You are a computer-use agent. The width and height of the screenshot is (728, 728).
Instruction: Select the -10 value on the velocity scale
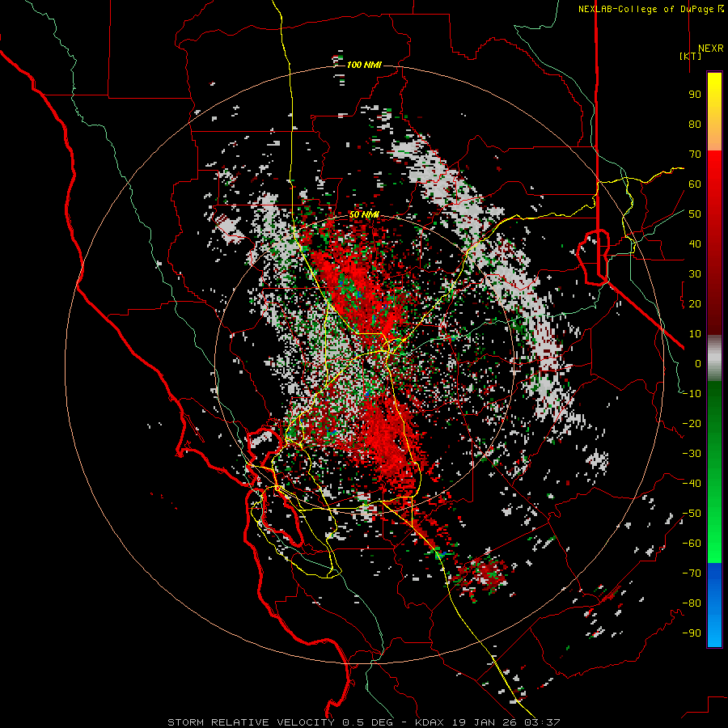pyautogui.click(x=692, y=394)
